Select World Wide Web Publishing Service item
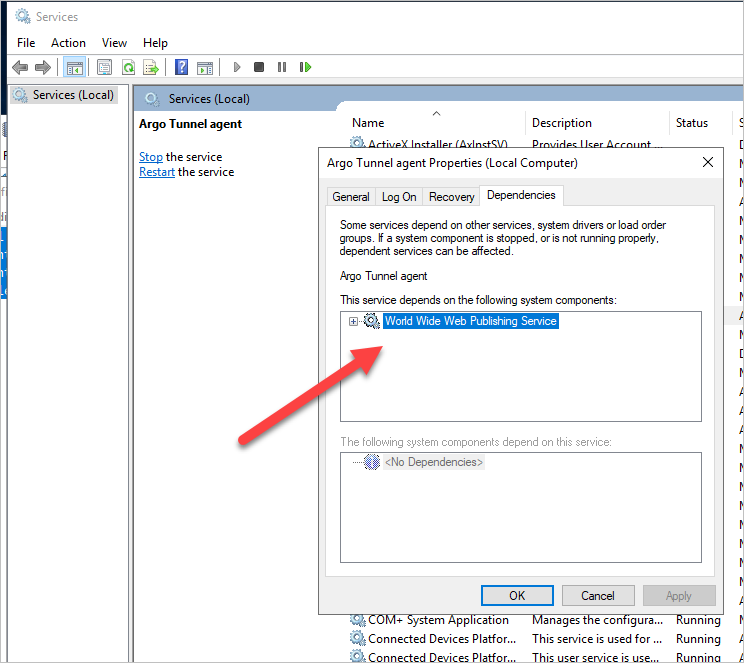Viewport: 744px width, 663px height. [x=471, y=321]
